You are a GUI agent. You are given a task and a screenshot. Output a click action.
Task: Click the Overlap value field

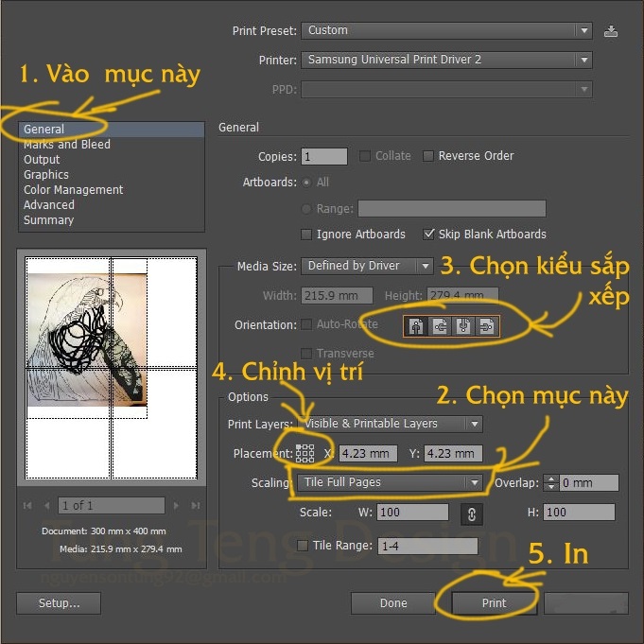[589, 483]
